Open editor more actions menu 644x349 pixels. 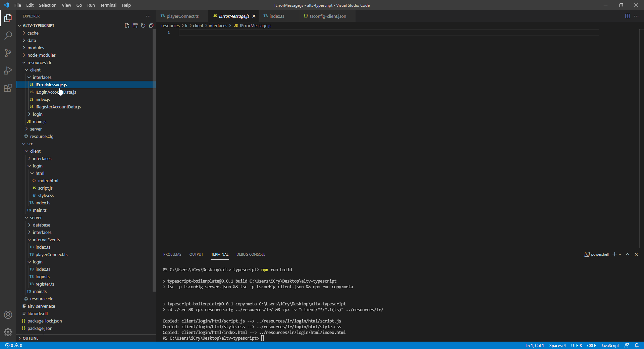point(636,16)
